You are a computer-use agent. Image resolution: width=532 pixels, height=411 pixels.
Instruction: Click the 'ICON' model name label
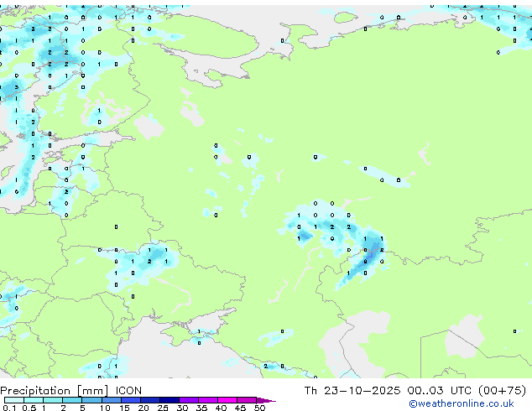pos(128,391)
